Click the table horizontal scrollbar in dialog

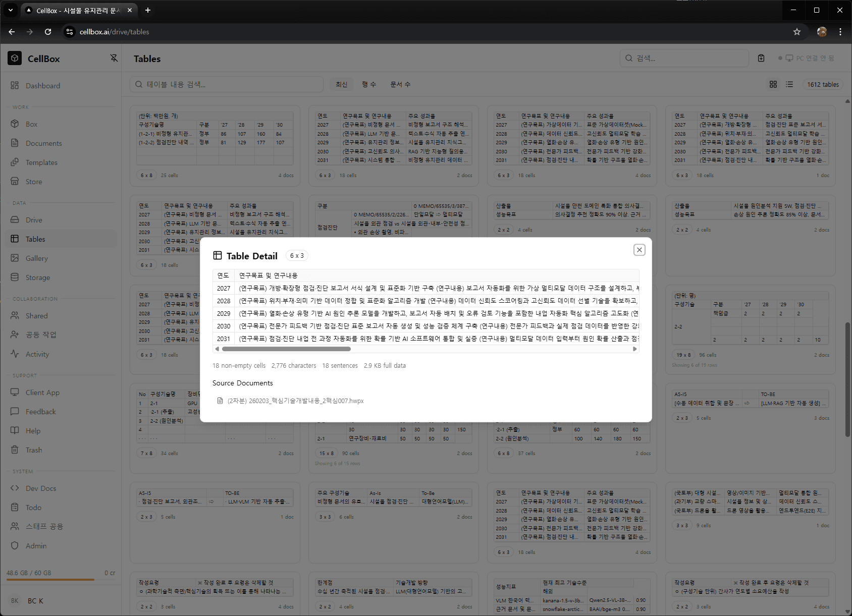pyautogui.click(x=286, y=349)
